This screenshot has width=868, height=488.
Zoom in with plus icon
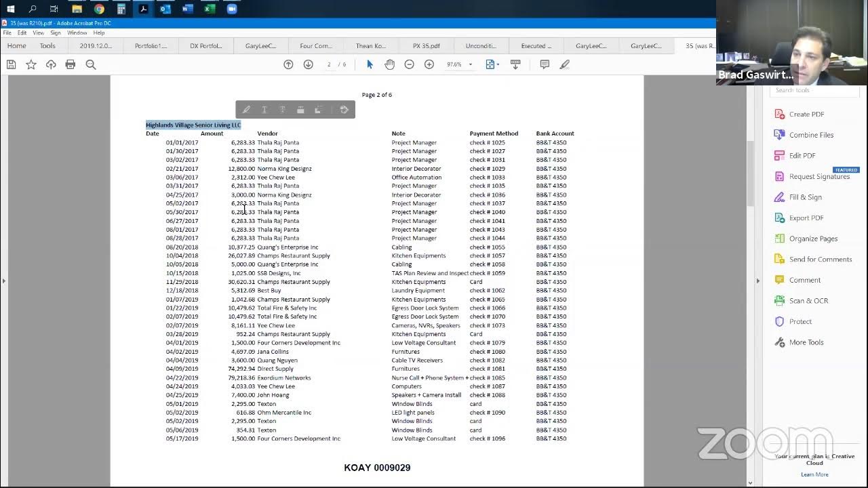tap(429, 64)
